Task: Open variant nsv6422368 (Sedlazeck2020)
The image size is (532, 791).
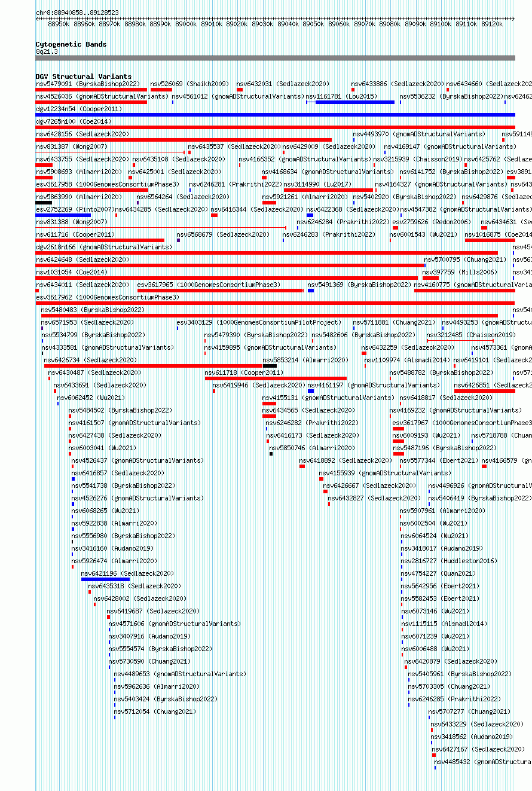Action: pos(353,210)
